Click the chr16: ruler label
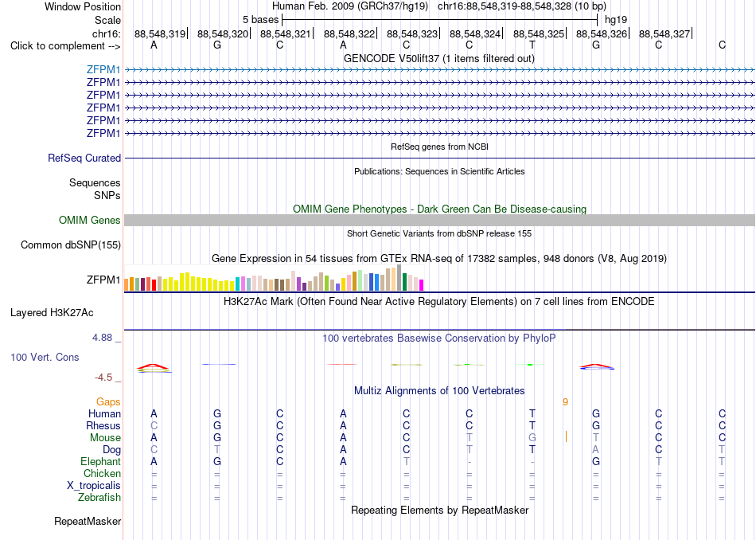Screen dimensions: 756x540 [x=107, y=33]
